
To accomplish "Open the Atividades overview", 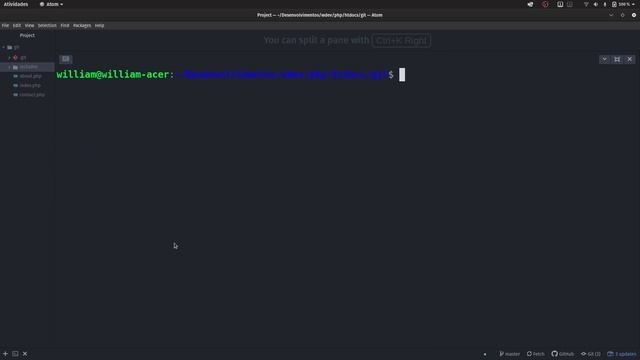I will click(16, 4).
